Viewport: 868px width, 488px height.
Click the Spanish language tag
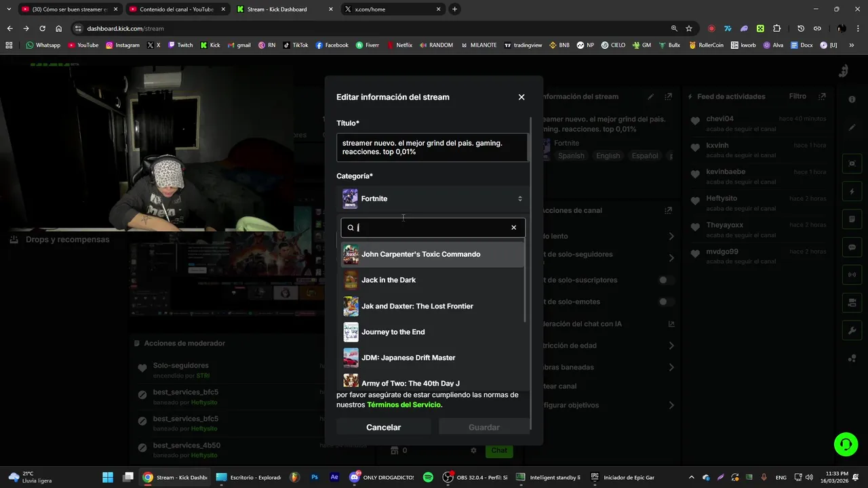571,156
